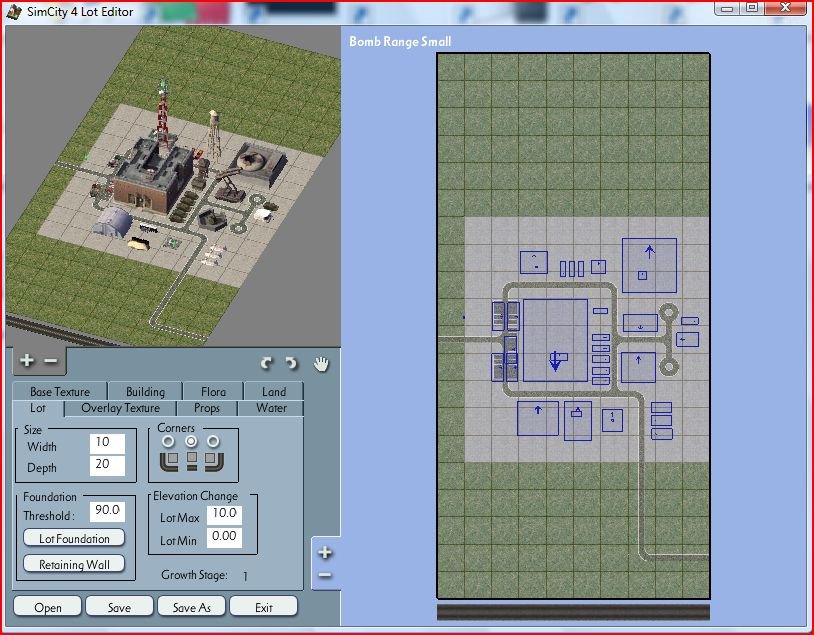Click the Foundation Threshold input field
Screen dimensions: 814x635
107,511
